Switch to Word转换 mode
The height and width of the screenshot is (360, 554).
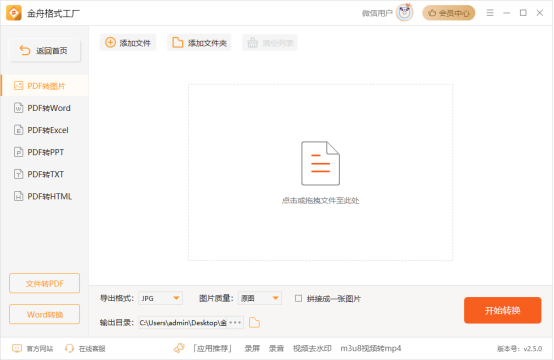tap(45, 314)
